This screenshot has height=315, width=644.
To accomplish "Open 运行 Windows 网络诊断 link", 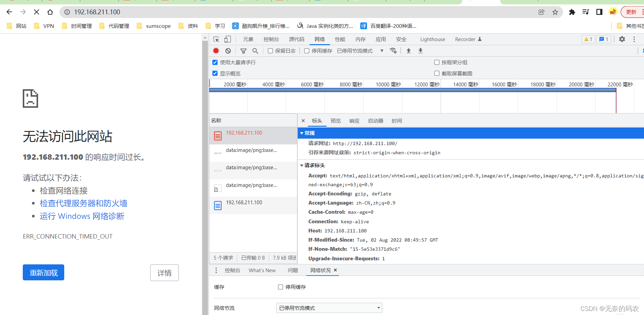I will pos(82,216).
